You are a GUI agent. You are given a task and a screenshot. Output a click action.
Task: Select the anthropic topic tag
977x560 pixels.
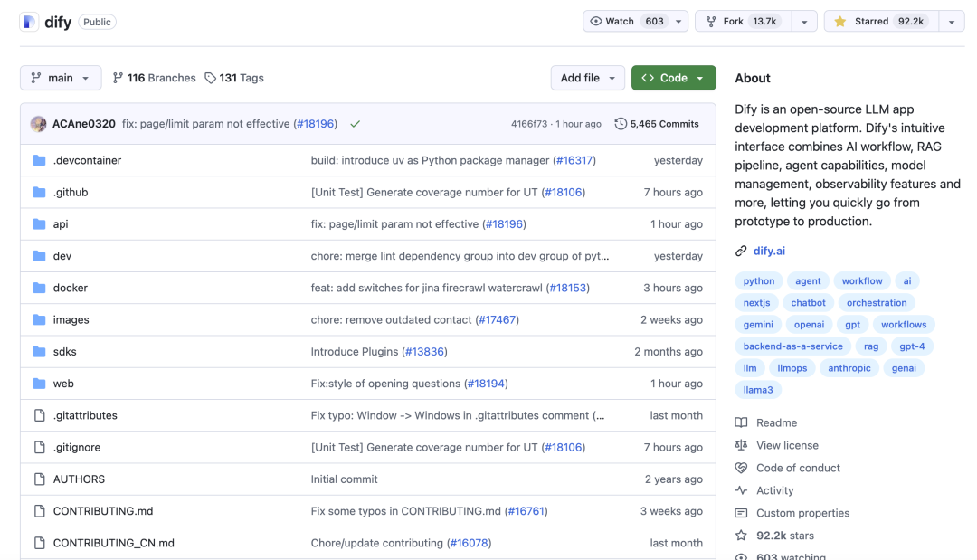[849, 368]
